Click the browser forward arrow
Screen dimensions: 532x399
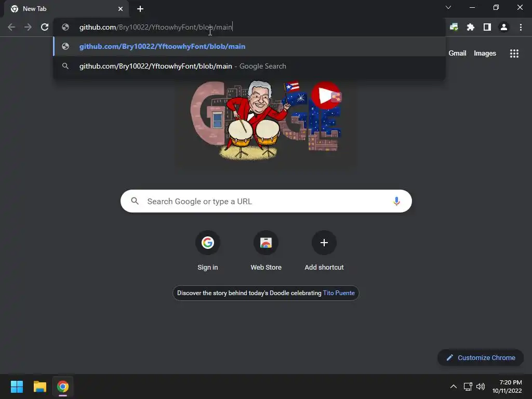[x=28, y=27]
